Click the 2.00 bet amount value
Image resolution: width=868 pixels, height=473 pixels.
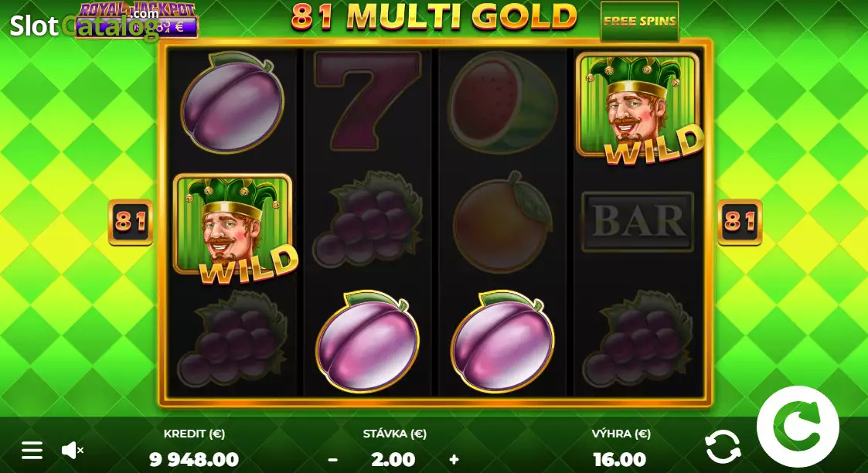coord(393,460)
